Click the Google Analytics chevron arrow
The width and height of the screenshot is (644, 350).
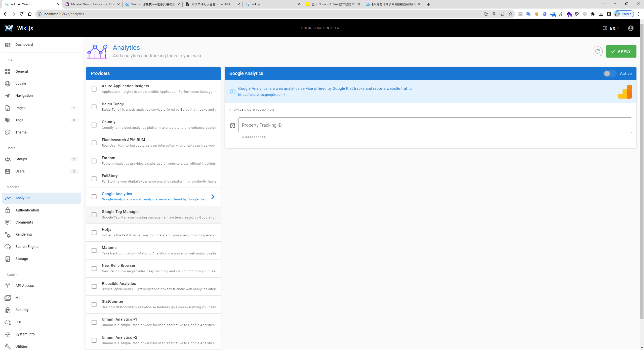213,197
